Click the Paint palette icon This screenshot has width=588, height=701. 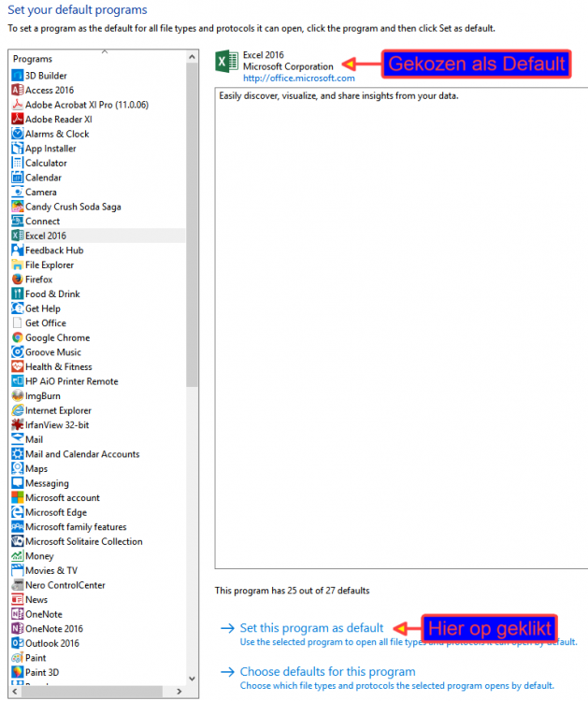[18, 658]
